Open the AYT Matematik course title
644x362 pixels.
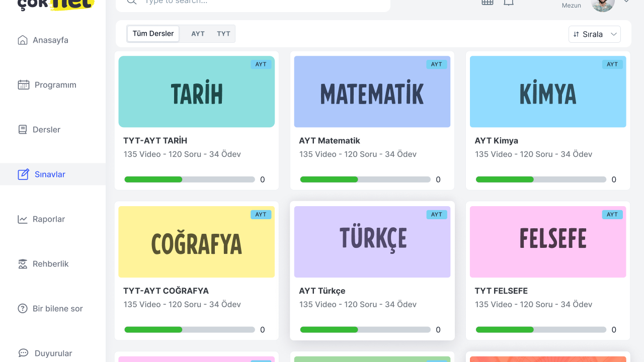(x=330, y=141)
